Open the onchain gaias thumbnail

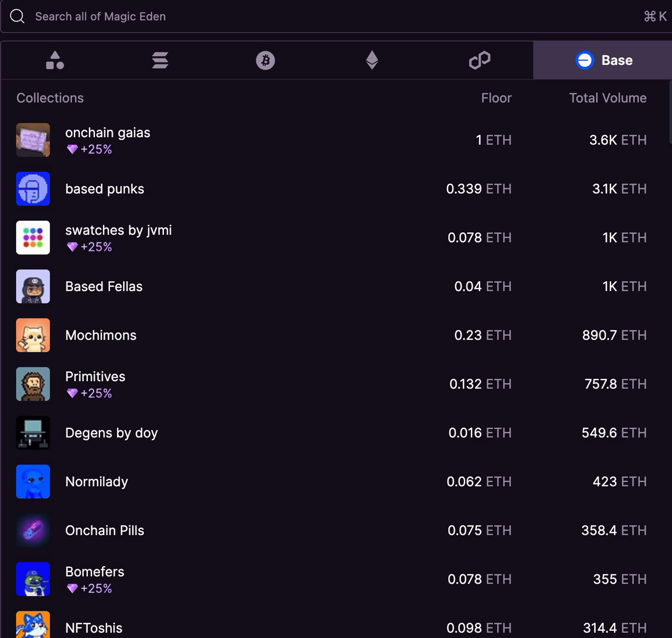tap(33, 140)
